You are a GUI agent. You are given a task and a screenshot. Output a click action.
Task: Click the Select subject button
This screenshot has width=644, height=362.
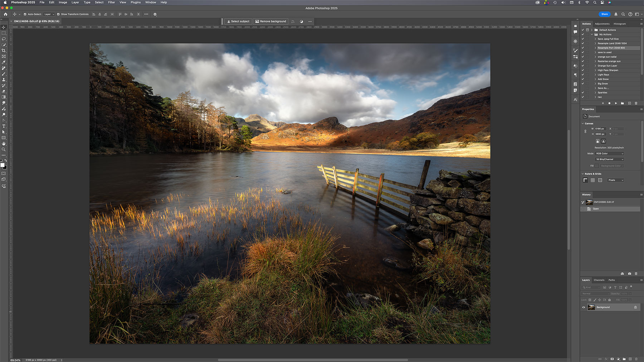click(x=238, y=21)
